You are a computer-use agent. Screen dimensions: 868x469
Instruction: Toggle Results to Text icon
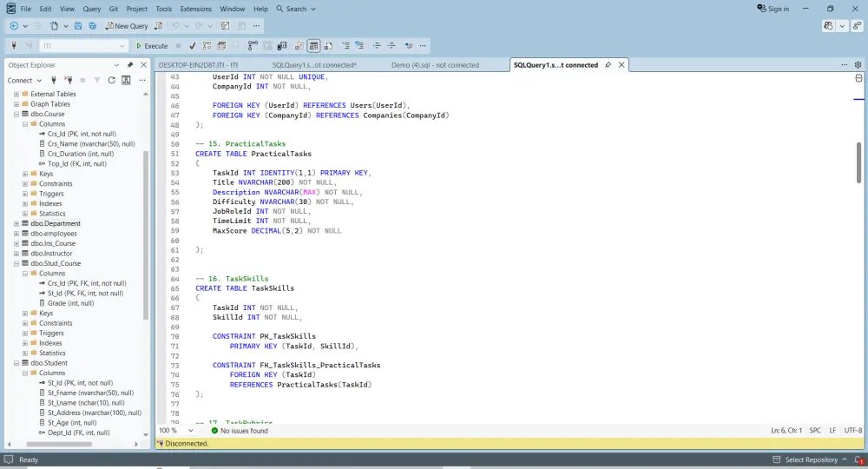click(x=299, y=46)
